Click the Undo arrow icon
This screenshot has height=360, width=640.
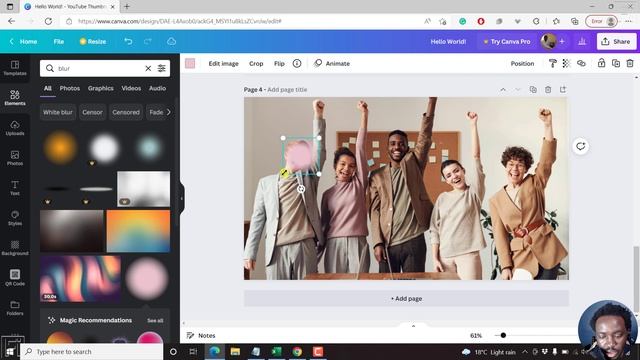pos(128,41)
